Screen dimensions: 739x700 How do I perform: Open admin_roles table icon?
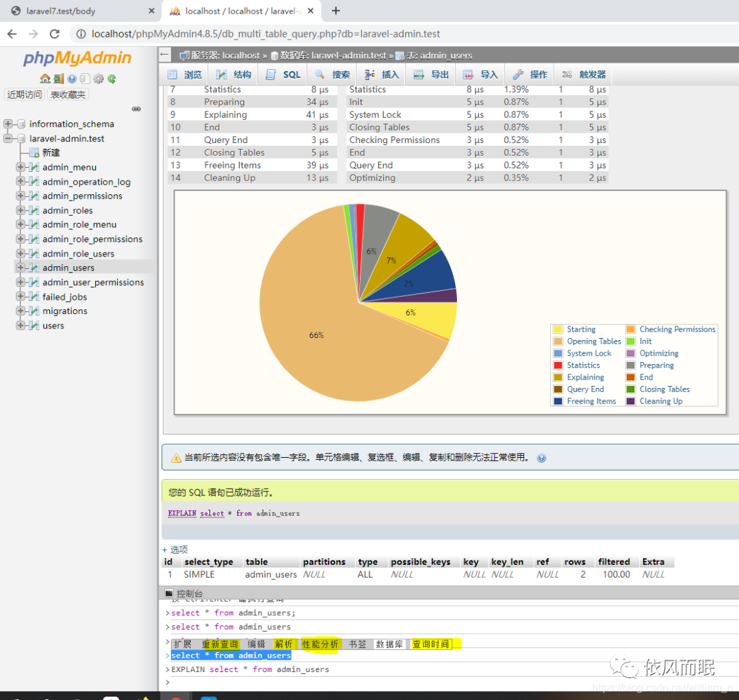click(34, 210)
